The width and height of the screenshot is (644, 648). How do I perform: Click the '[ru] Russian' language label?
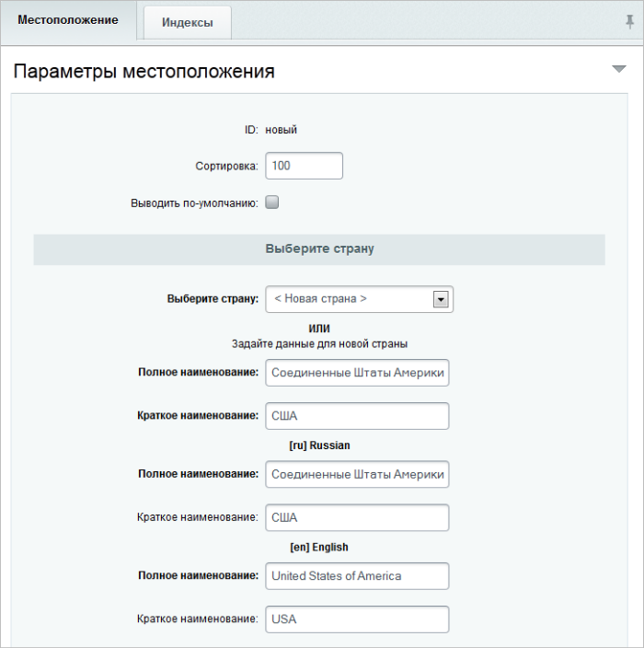click(x=320, y=445)
